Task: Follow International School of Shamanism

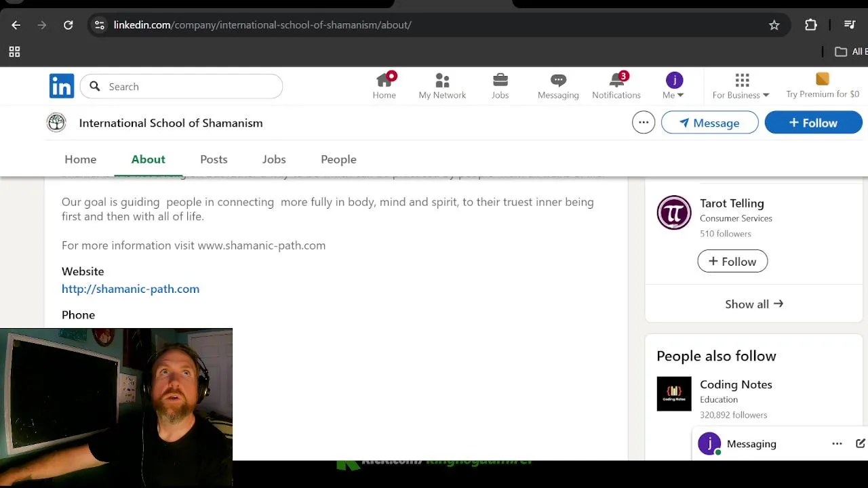Action: (813, 123)
